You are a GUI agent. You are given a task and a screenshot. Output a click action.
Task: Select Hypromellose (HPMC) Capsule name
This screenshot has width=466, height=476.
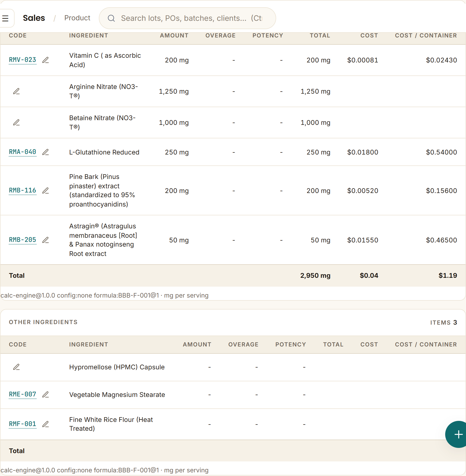(x=117, y=367)
